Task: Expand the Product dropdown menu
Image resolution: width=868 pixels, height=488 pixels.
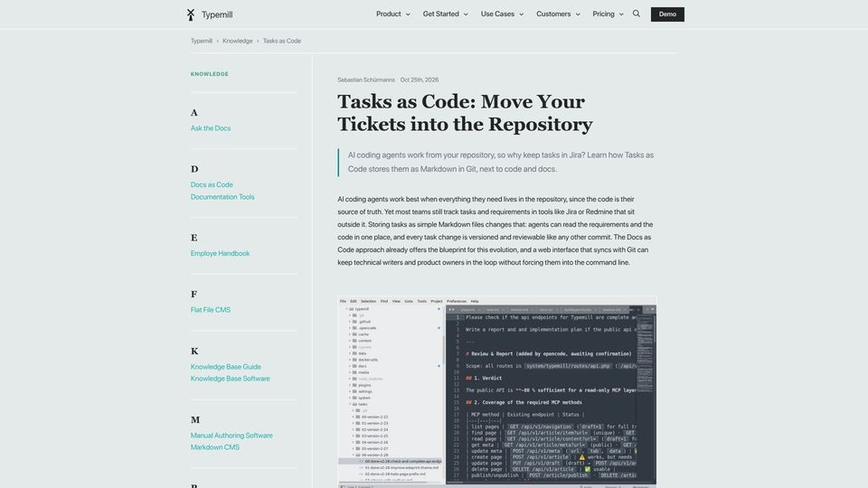Action: click(x=393, y=14)
